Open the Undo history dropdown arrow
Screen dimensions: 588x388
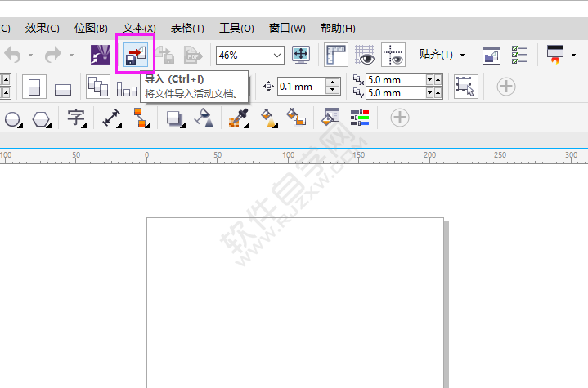coord(31,55)
